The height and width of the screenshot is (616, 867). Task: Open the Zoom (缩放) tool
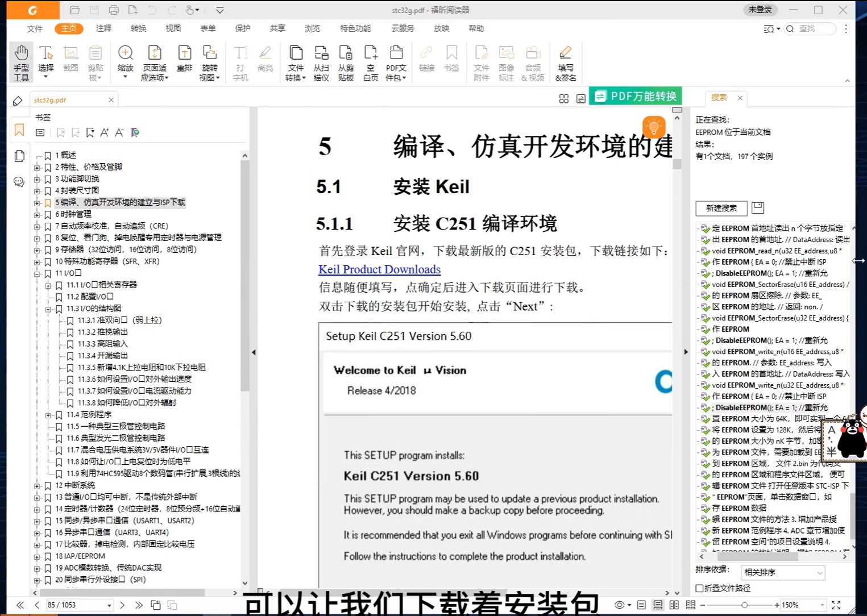pos(125,62)
